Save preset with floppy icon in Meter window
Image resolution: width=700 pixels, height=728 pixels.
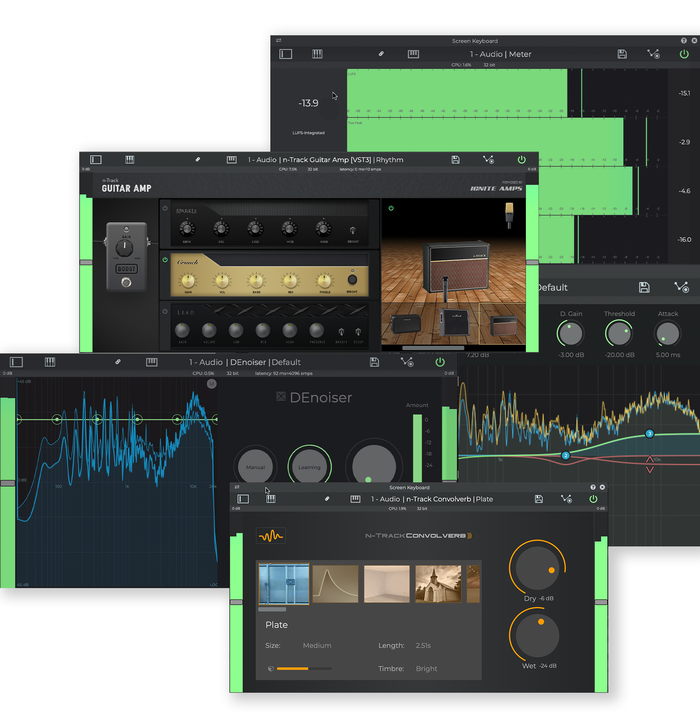(622, 54)
